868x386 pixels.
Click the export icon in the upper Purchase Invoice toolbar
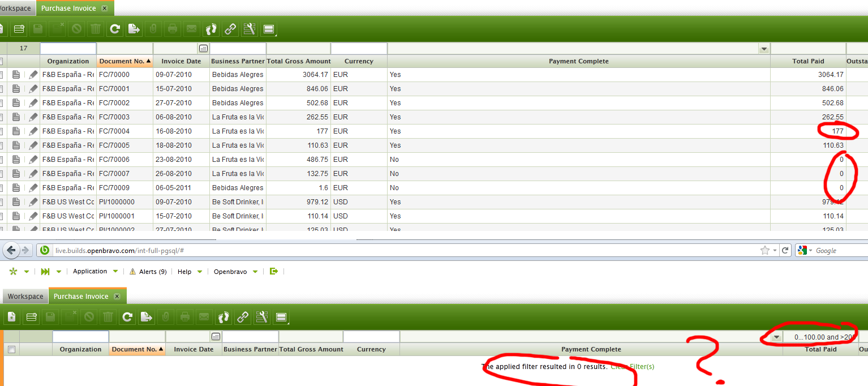pos(134,28)
